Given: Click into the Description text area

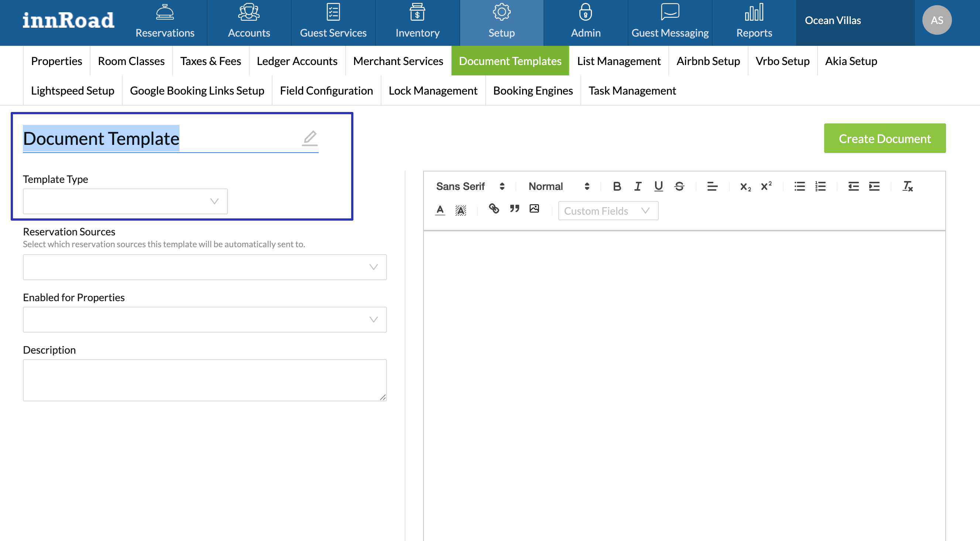Looking at the screenshot, I should point(205,380).
